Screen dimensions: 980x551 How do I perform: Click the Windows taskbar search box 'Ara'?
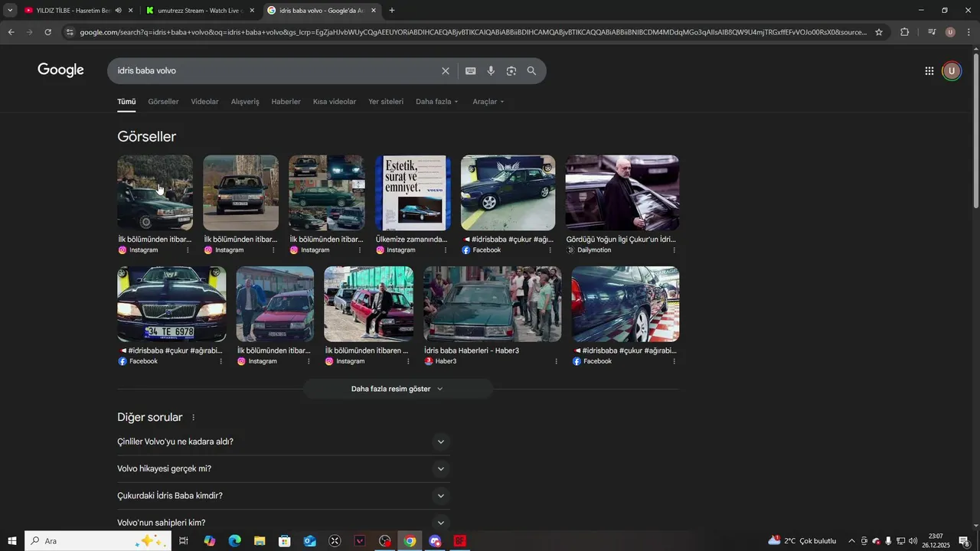point(98,541)
